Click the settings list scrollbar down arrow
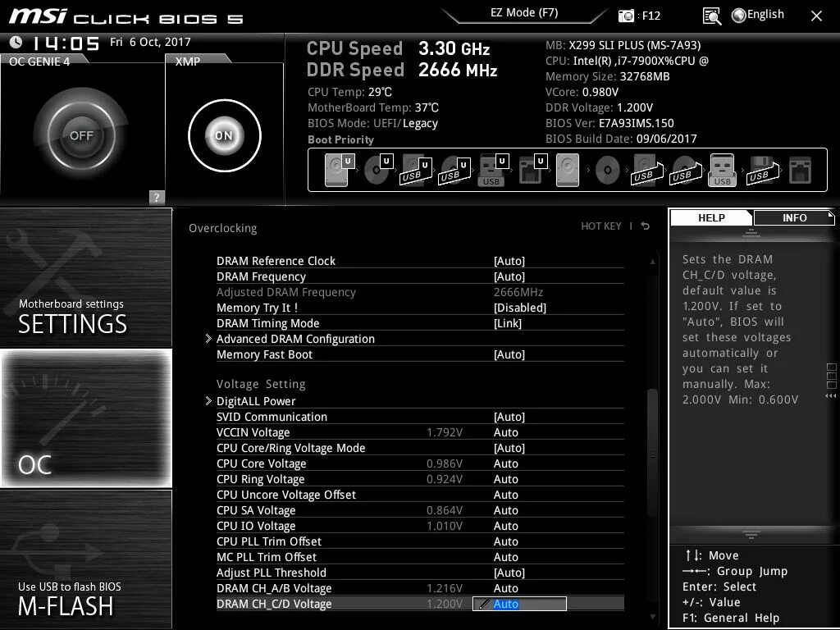The image size is (840, 630). (x=652, y=617)
